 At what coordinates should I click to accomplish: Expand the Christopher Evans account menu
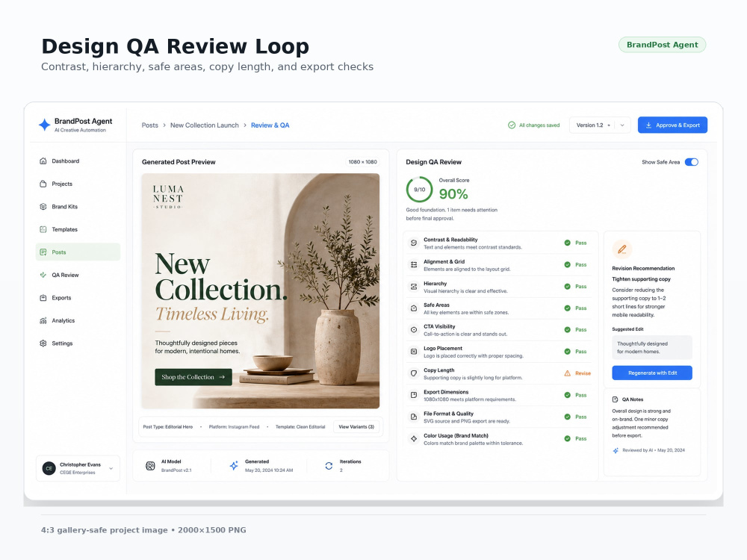(111, 469)
